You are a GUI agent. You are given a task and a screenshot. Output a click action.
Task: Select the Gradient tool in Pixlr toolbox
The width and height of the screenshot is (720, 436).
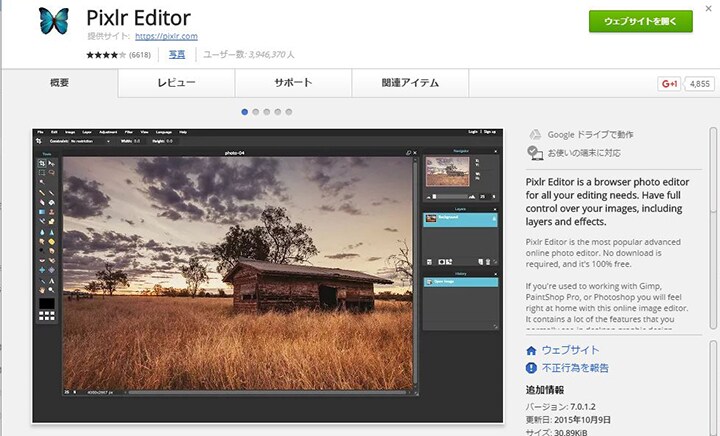tap(42, 212)
